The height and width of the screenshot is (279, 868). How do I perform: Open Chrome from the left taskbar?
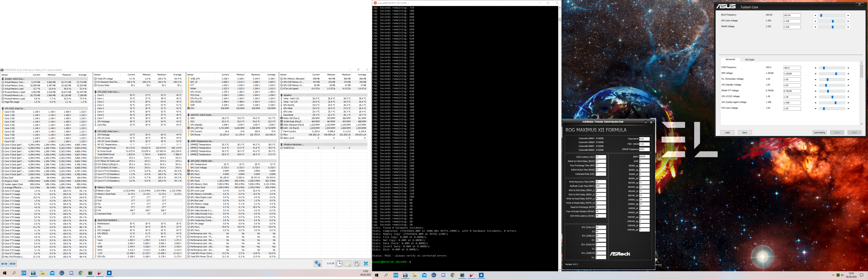pos(80,273)
